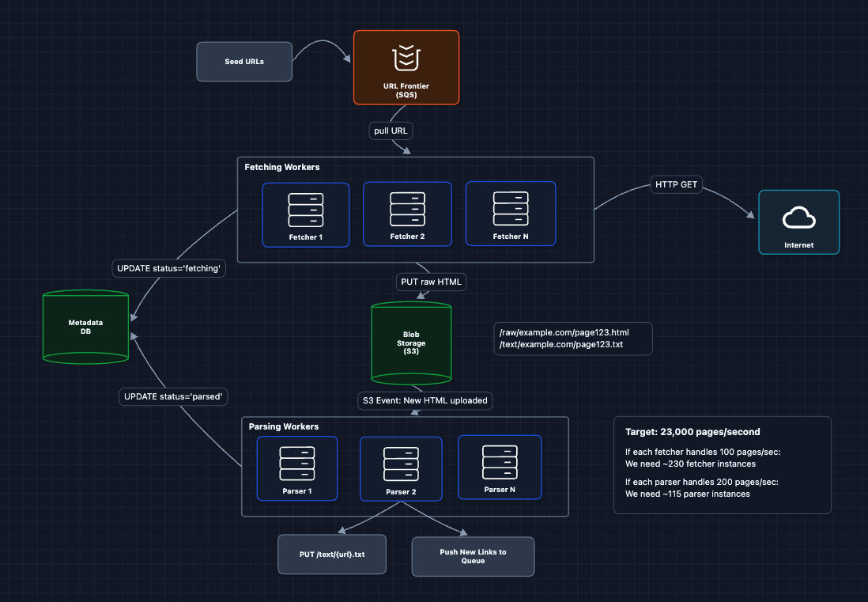868x602 pixels.
Task: Click the Seed URLs node
Action: point(243,61)
